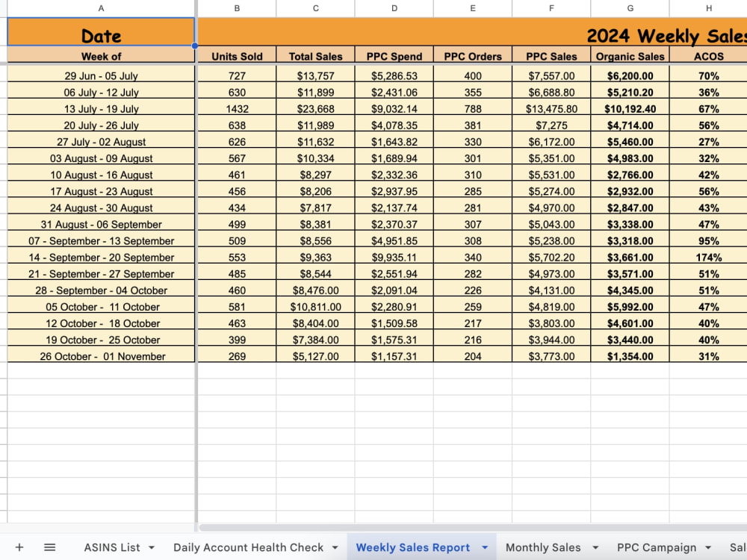Click units sold value 1432

pyautogui.click(x=237, y=108)
